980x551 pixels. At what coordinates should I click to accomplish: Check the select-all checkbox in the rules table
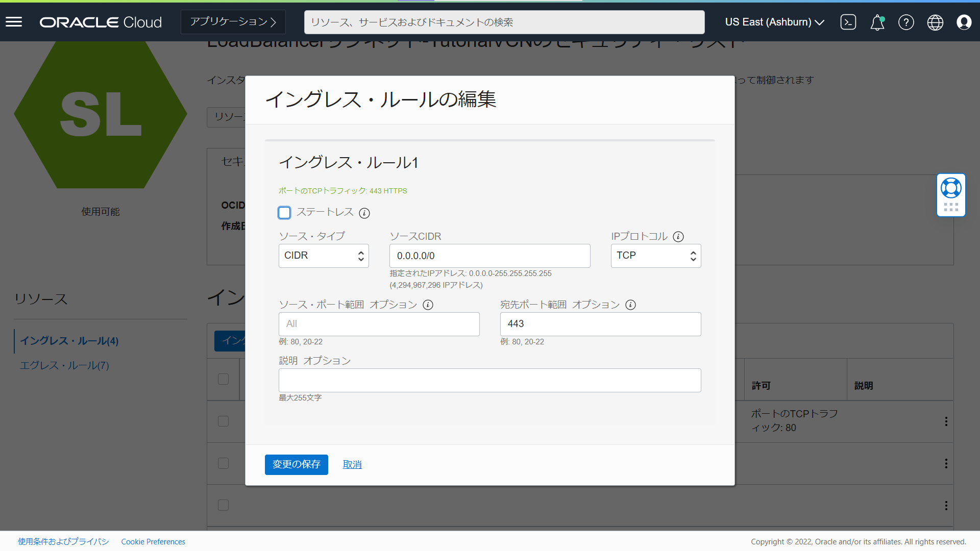tap(223, 379)
